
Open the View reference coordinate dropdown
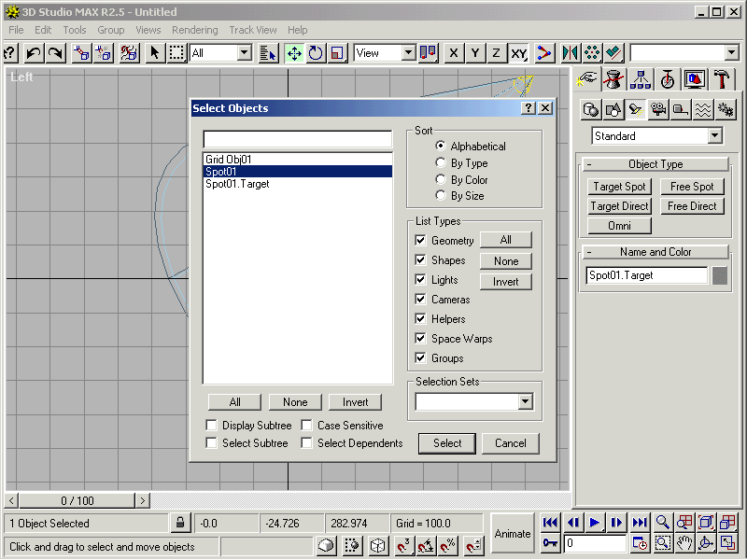408,52
